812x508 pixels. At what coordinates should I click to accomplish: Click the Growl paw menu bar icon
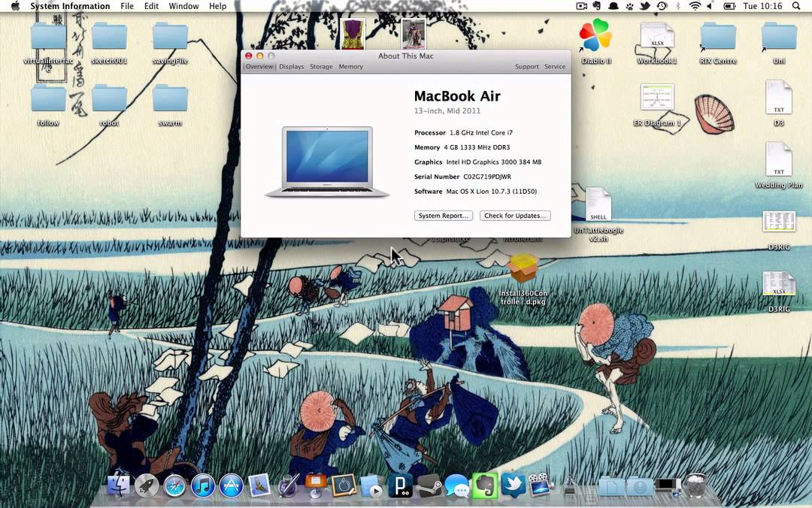point(630,6)
